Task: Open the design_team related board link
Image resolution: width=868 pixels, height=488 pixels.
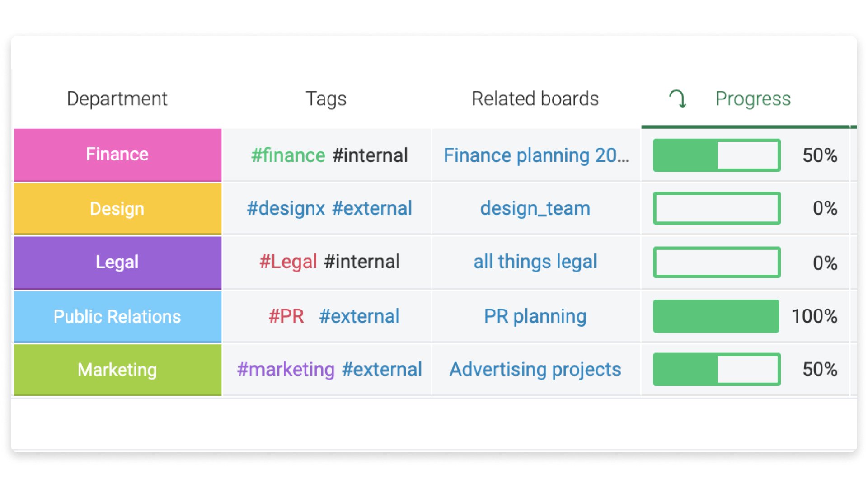Action: pyautogui.click(x=535, y=209)
